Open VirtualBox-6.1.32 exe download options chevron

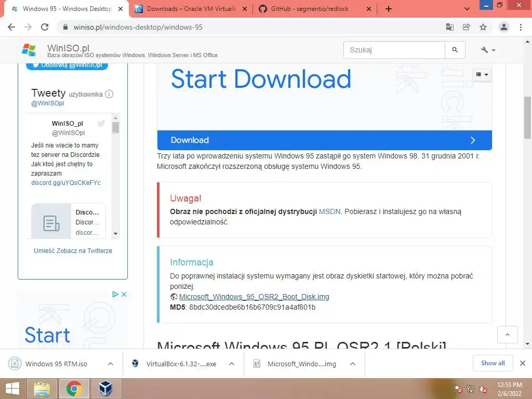232,364
